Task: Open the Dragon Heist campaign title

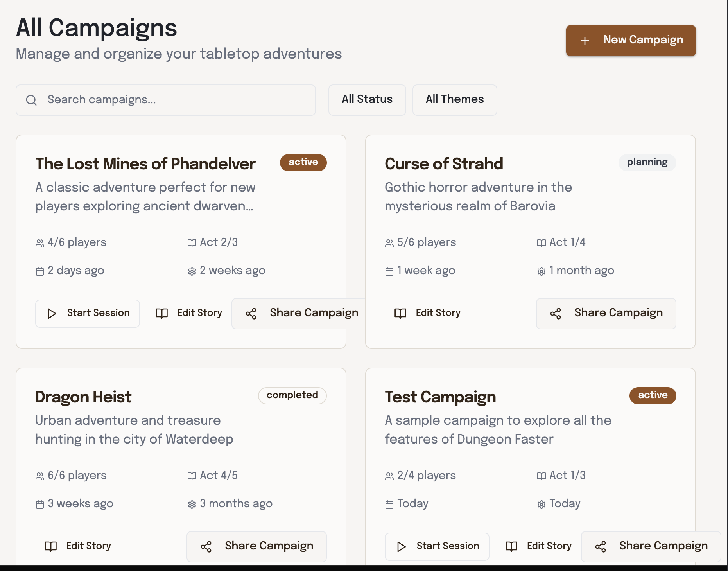Action: pyautogui.click(x=83, y=397)
